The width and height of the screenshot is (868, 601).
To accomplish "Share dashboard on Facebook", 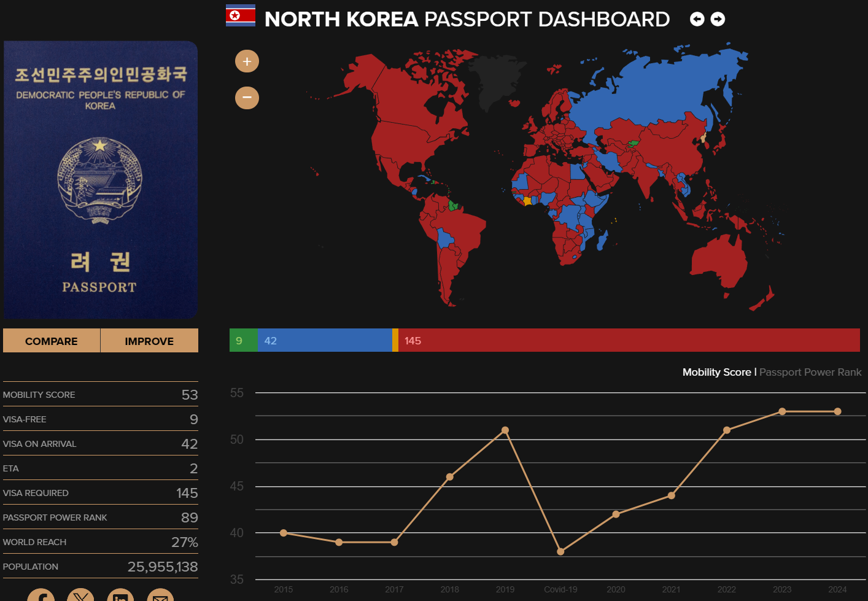I will [41, 595].
